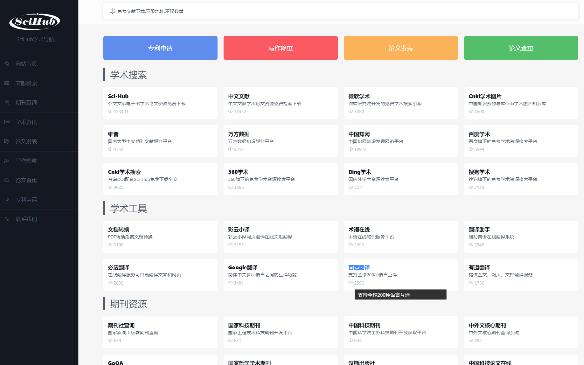Open the Google翻译 card
This screenshot has width=584, height=365.
click(x=280, y=274)
